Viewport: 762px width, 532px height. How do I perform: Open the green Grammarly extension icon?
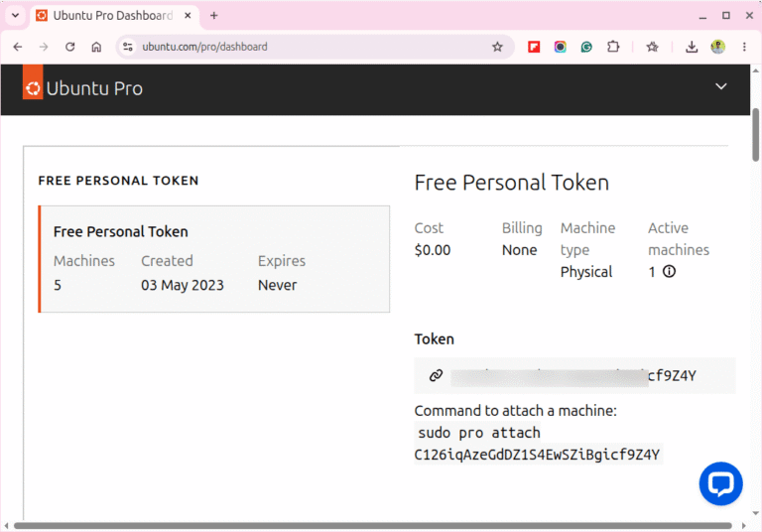586,47
